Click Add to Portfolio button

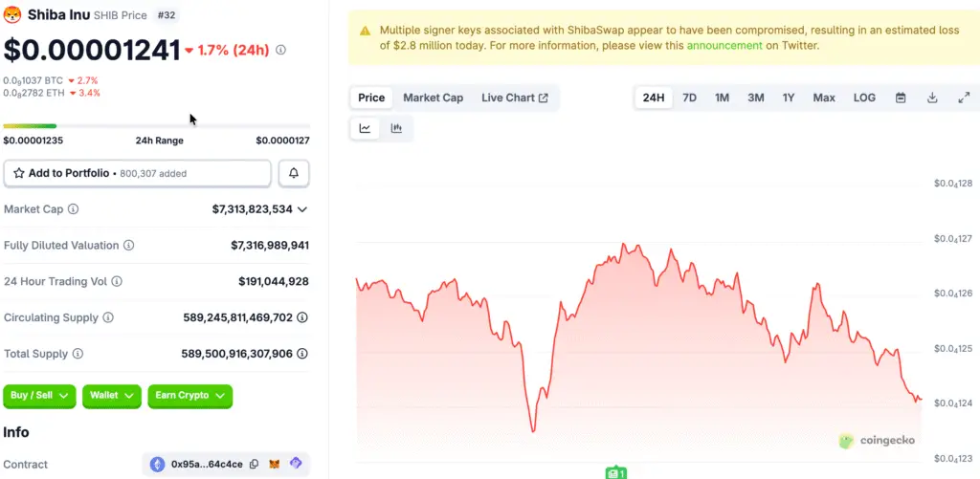click(x=137, y=173)
